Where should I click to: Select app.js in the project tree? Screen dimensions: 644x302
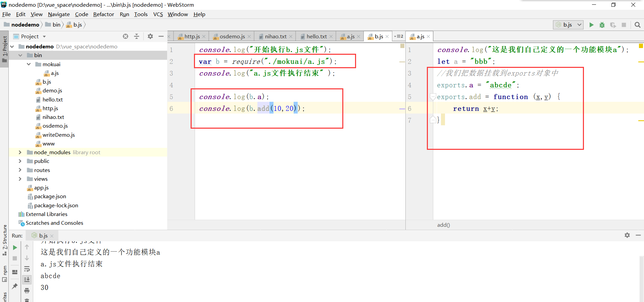[41, 188]
